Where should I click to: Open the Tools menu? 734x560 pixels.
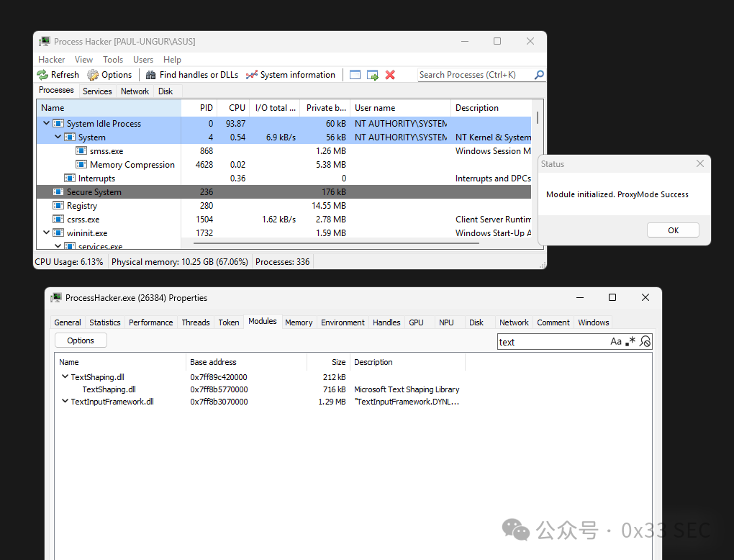tap(113, 60)
